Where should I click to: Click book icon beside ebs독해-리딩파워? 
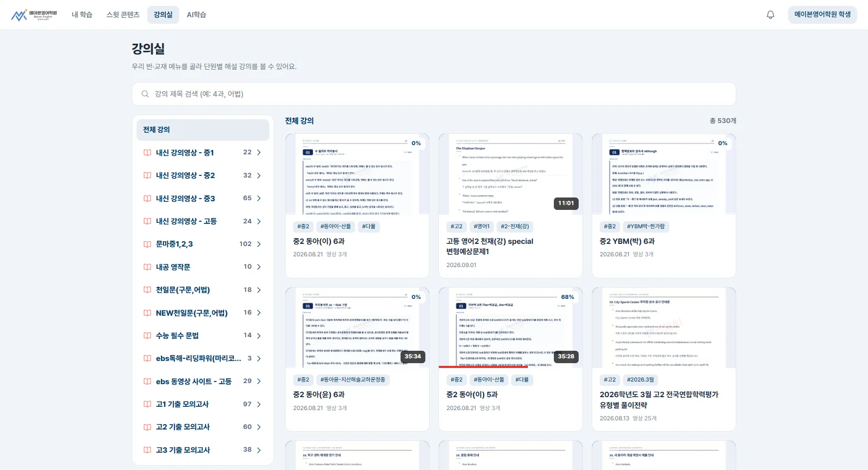click(x=147, y=358)
